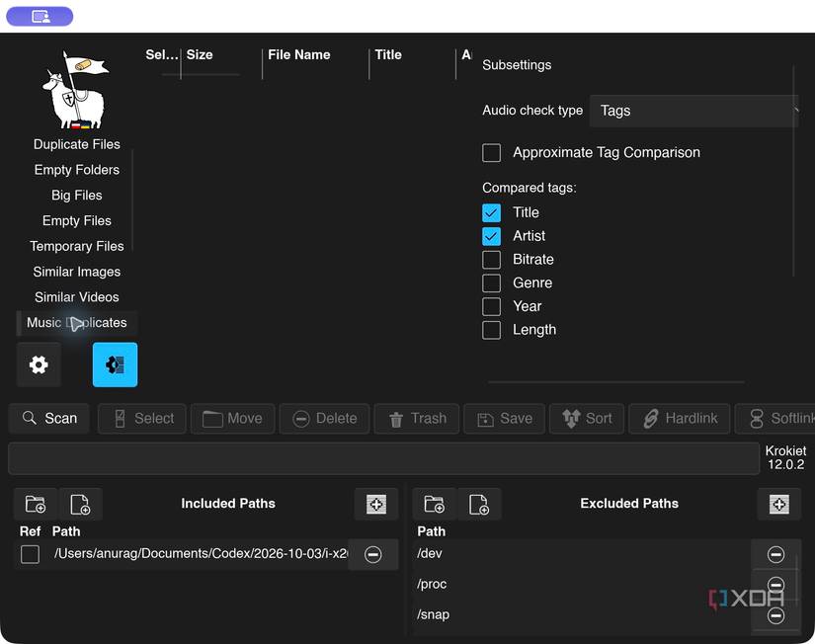Image resolution: width=815 pixels, height=644 pixels.
Task: Click the Trash toolbar button
Action: coord(417,419)
